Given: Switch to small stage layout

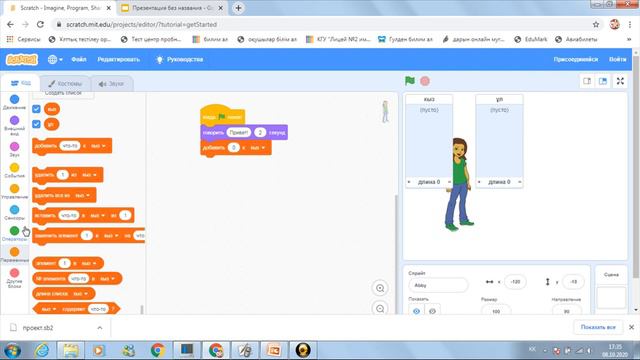Looking at the screenshot, I should point(587,81).
